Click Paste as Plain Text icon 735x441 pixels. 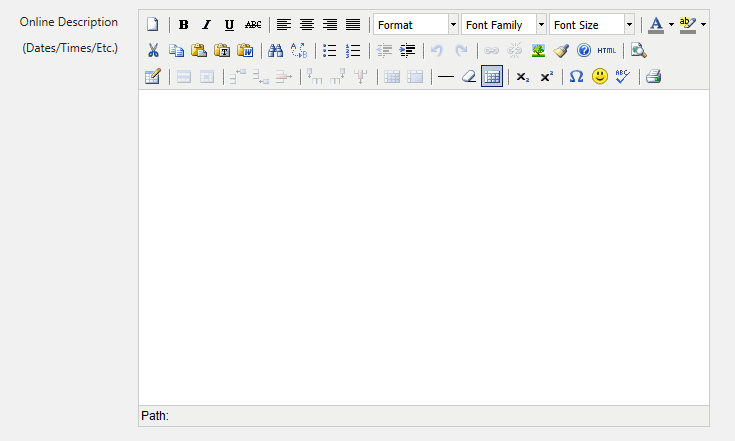222,50
